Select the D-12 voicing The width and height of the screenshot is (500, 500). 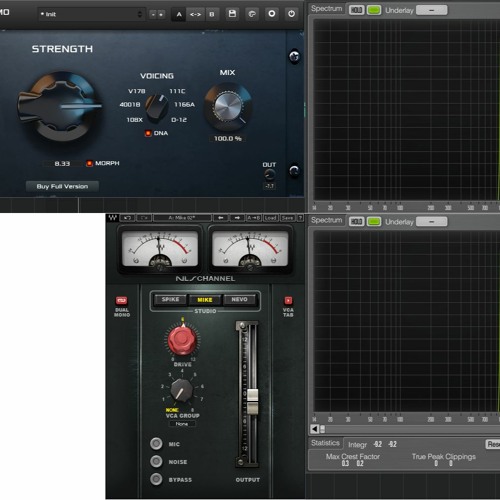179,120
